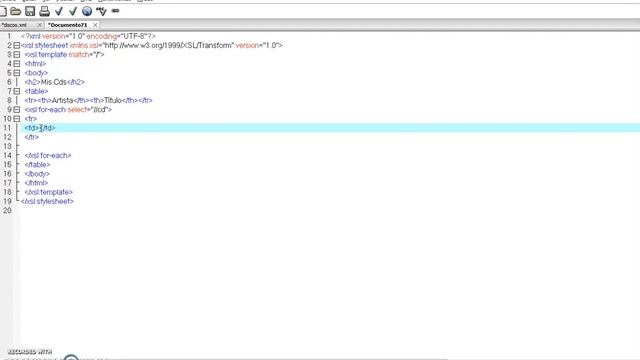
Task: Collapse the tr element fold on line 10
Action: [17, 119]
